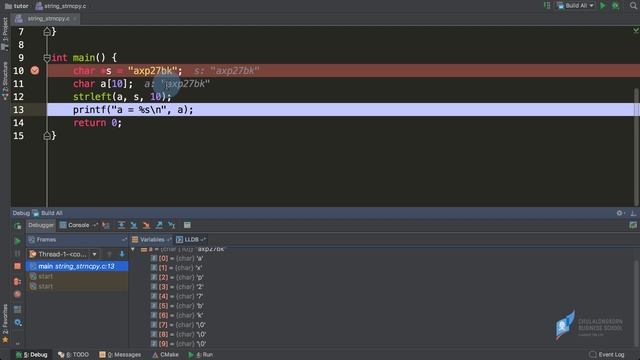This screenshot has height=360, width=640.
Task: Click fold end marker at line 7
Action: click(x=47, y=31)
